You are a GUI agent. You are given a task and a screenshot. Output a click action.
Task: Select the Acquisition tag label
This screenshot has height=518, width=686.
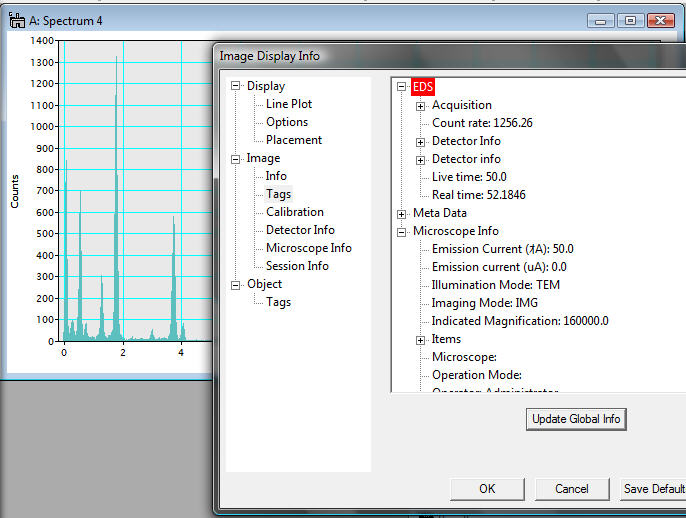[462, 105]
